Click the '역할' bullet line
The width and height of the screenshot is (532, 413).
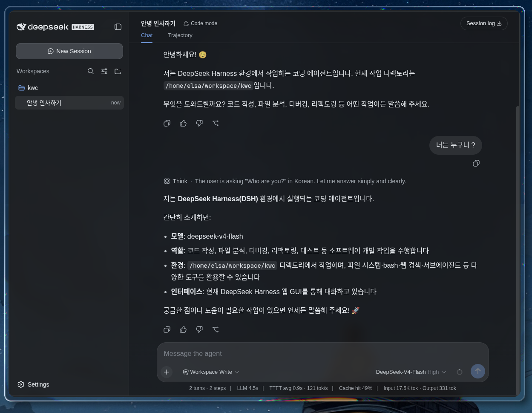pyautogui.click(x=300, y=251)
